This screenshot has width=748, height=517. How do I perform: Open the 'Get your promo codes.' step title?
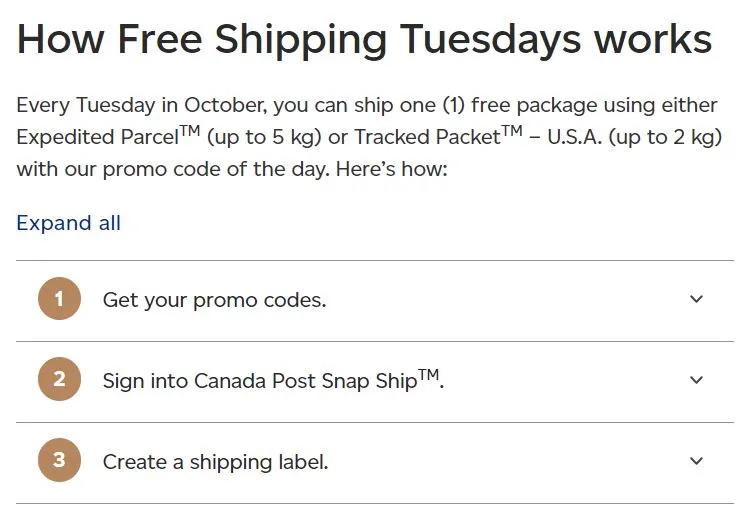click(215, 300)
